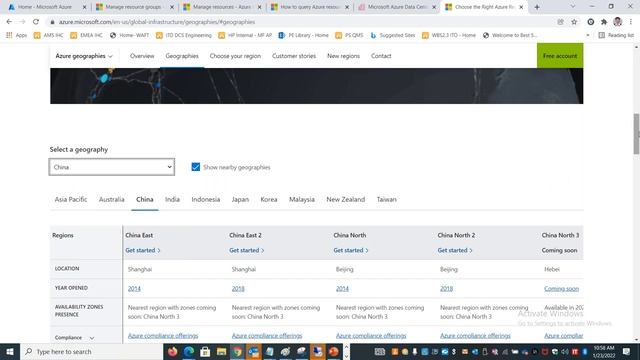The width and height of the screenshot is (640, 360).
Task: Select the Malaysia tab
Action: pos(302,199)
